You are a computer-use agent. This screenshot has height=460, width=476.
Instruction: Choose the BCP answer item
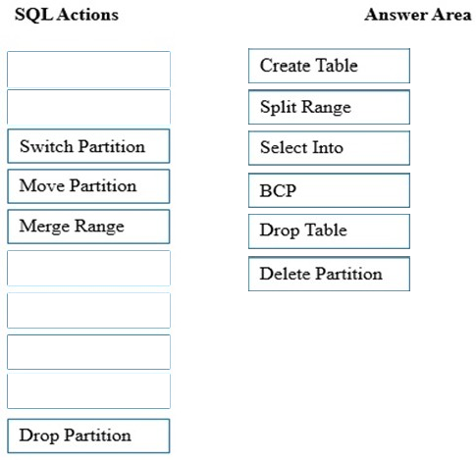click(329, 190)
